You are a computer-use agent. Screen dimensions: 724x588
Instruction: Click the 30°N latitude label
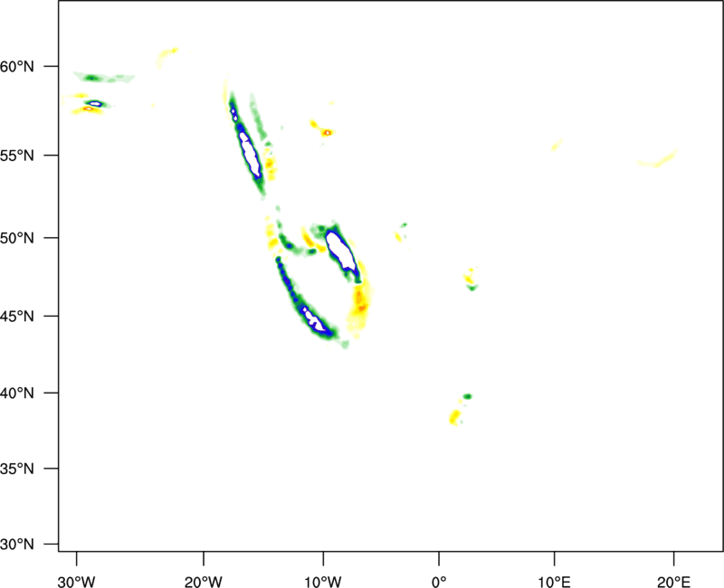pyautogui.click(x=17, y=545)
